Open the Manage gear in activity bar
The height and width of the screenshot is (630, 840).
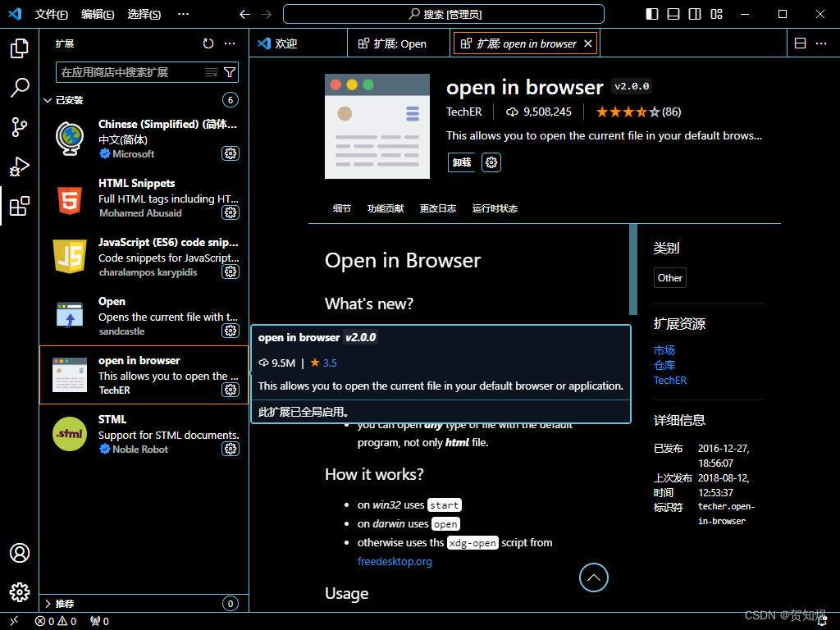pyautogui.click(x=20, y=592)
